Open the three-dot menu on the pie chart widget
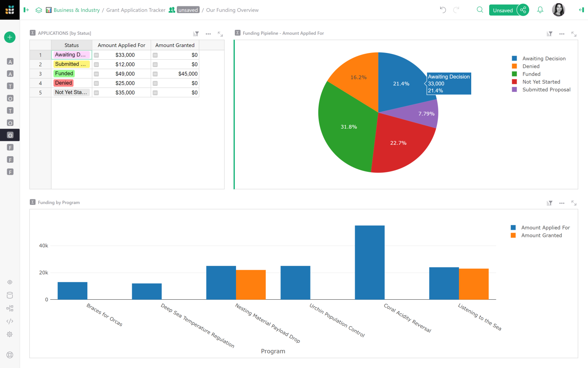 pos(561,34)
